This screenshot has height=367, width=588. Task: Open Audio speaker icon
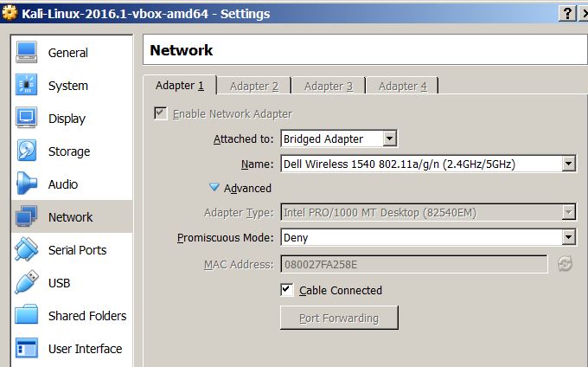[x=27, y=184]
